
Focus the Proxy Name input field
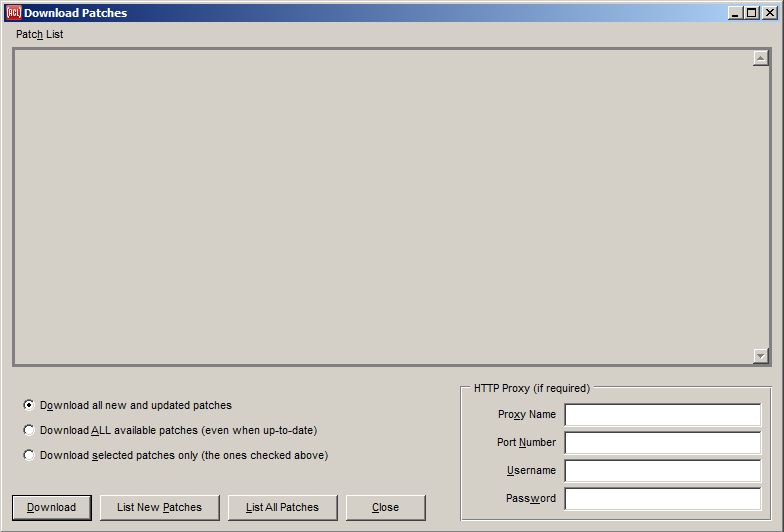coord(662,415)
